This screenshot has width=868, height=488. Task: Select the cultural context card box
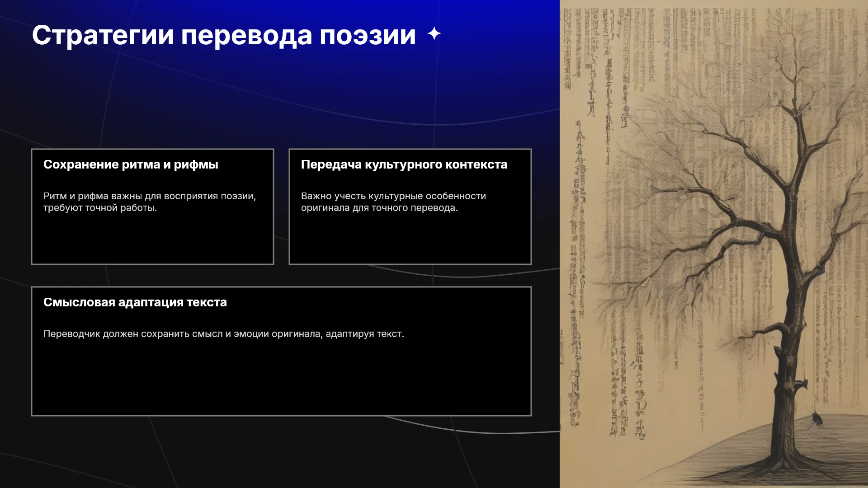[x=410, y=206]
